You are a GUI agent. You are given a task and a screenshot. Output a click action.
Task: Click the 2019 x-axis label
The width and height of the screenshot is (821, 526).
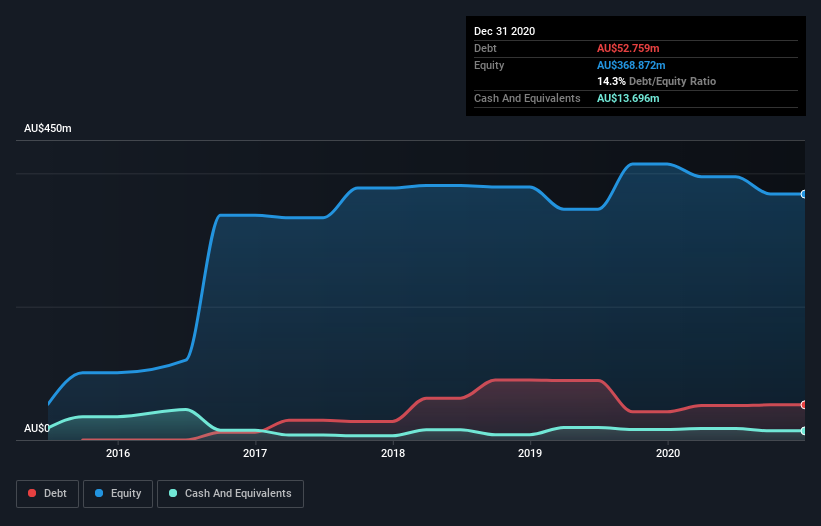pyautogui.click(x=530, y=453)
